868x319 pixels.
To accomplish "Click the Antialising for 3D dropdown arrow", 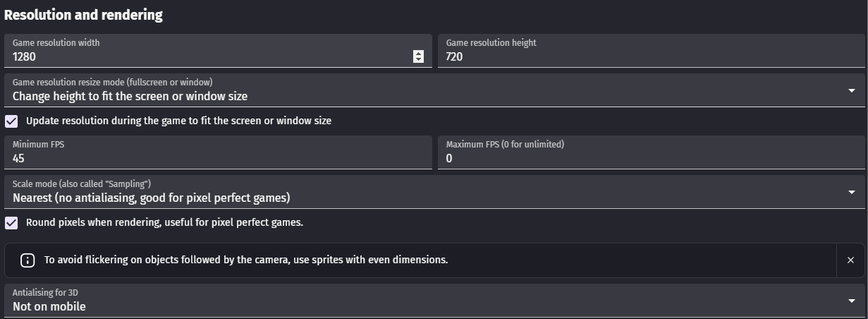I will pos(852,301).
